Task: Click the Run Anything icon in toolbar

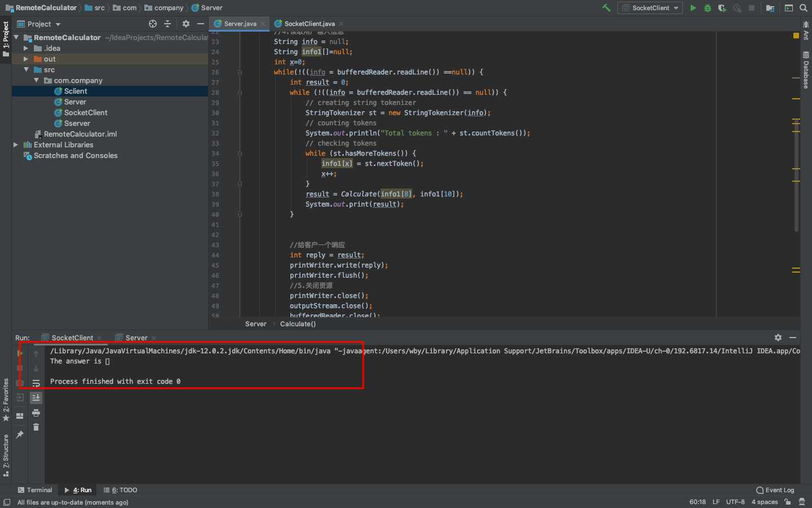Action: pyautogui.click(x=788, y=8)
